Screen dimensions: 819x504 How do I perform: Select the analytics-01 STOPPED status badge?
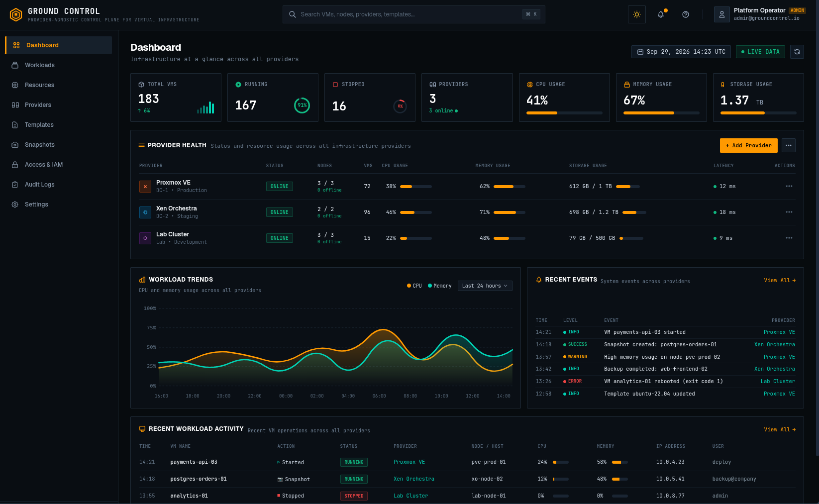(x=354, y=496)
